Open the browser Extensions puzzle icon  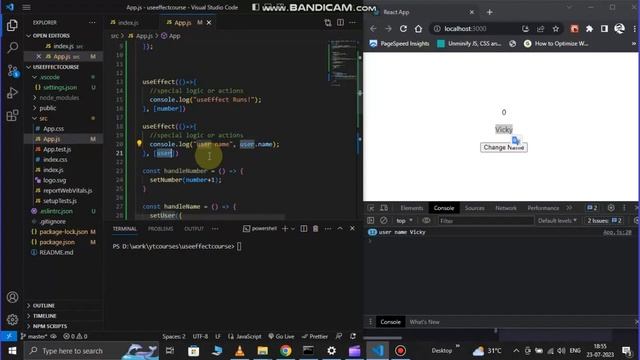589,29
